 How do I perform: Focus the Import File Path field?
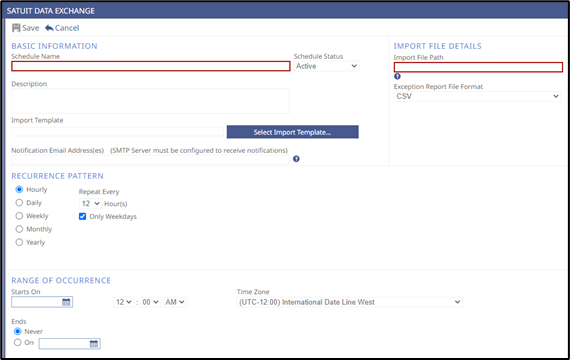click(x=478, y=67)
